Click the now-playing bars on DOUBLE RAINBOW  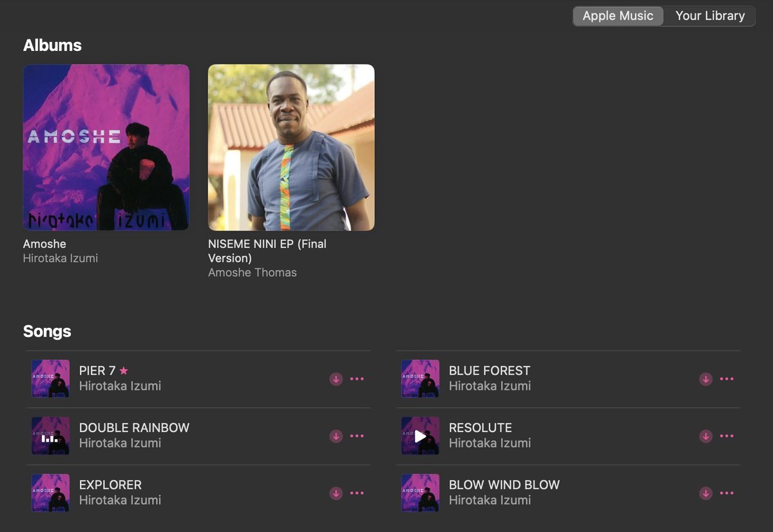(x=50, y=436)
